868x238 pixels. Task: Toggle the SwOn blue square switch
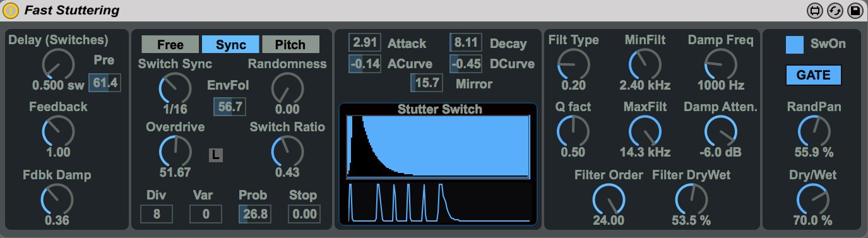coord(795,44)
